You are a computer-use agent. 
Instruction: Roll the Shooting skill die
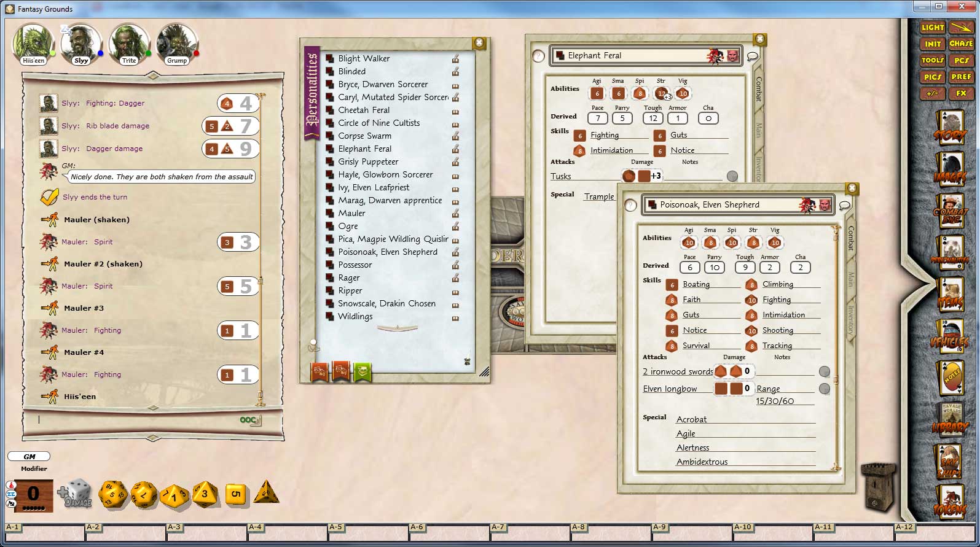[751, 330]
